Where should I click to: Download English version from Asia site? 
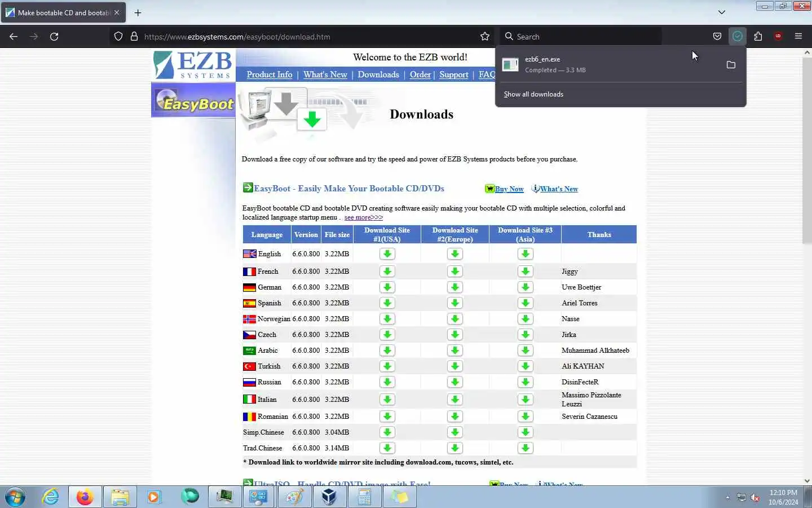[525, 254]
